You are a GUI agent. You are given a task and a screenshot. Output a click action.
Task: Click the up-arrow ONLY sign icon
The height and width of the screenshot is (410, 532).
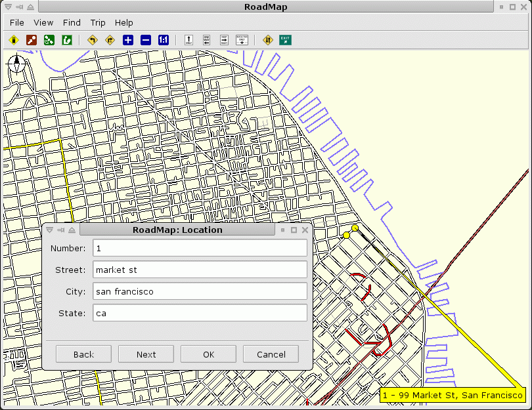click(189, 40)
